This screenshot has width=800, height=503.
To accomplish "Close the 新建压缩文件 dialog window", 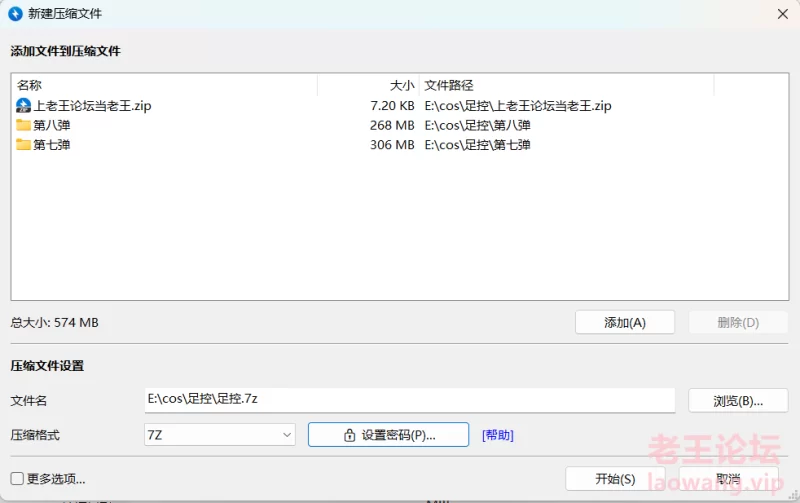I will click(780, 14).
